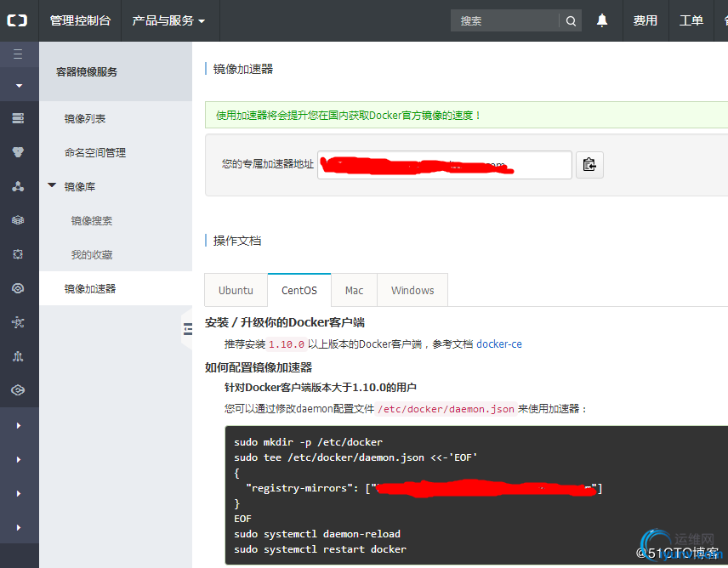Open the diamond shield icon in left rail
Screen dimensions: 728x568
click(18, 152)
